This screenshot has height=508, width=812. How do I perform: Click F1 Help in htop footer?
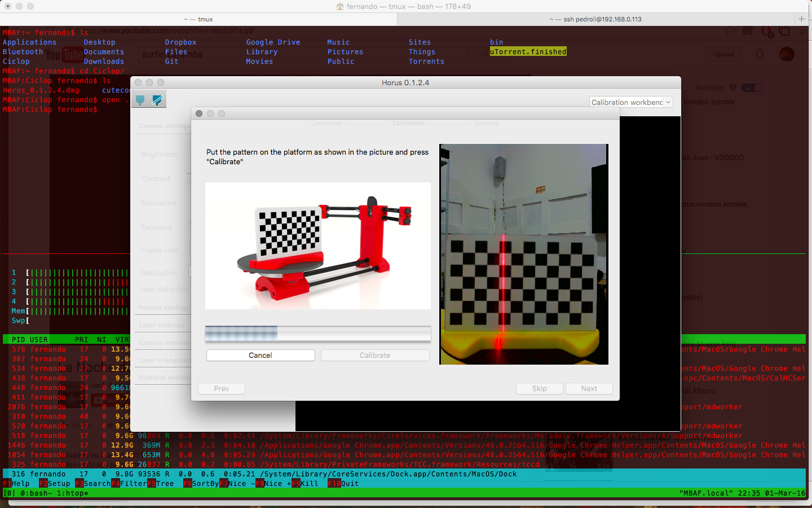(16, 484)
